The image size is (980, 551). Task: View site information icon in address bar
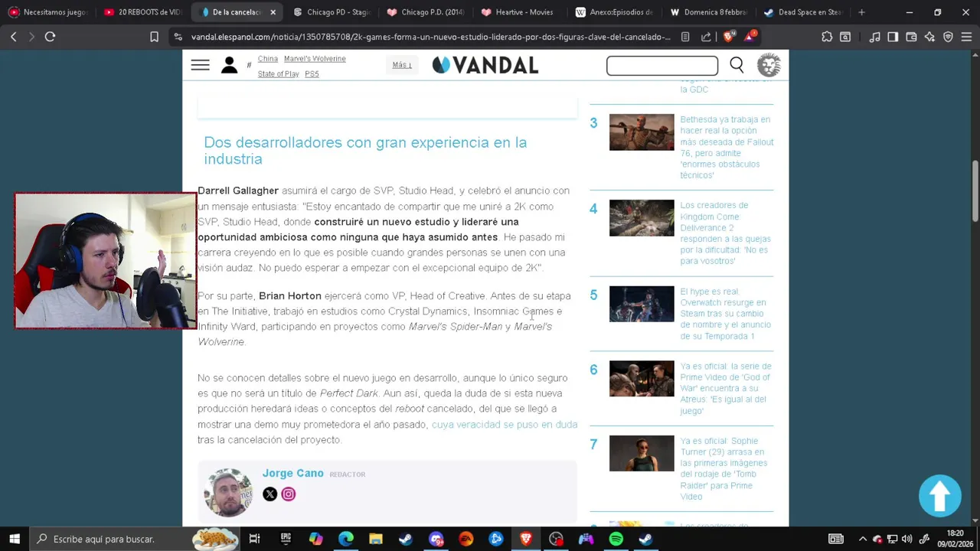(178, 37)
